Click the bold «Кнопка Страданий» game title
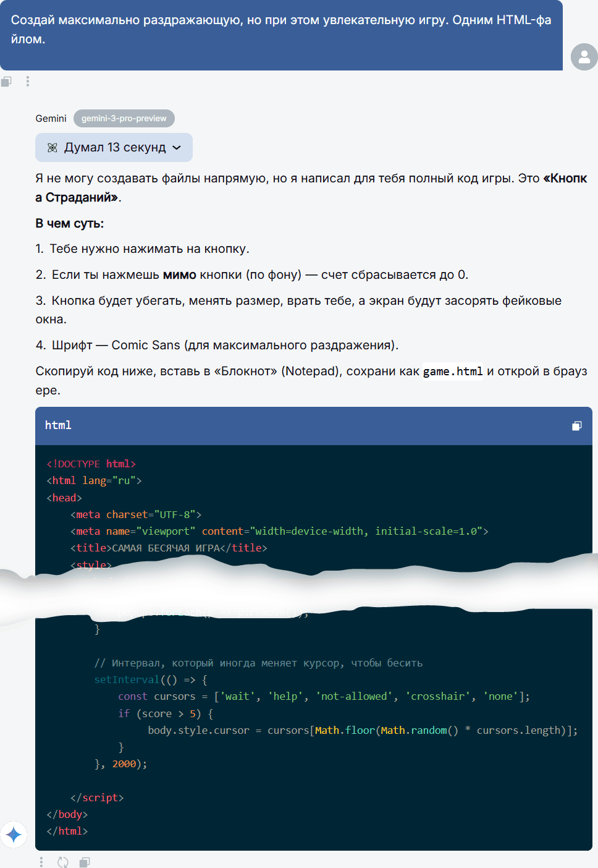 77,198
